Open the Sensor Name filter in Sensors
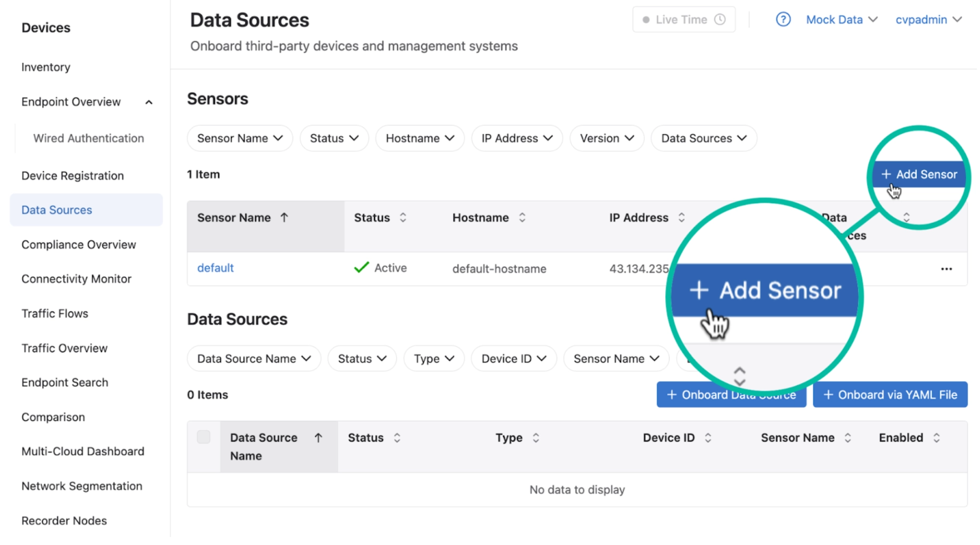The image size is (980, 545). [240, 138]
